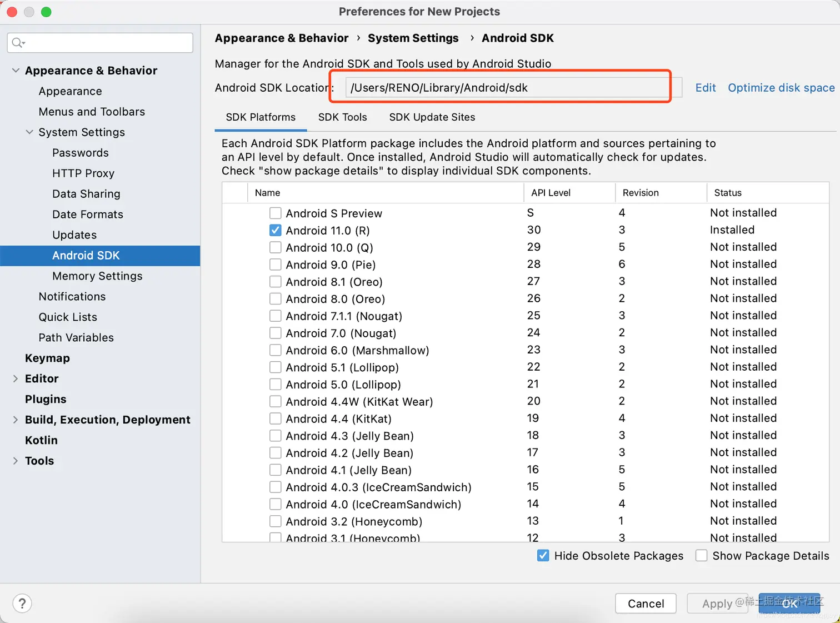Uncheck the Android 11.0 (R) checkbox

click(x=275, y=230)
